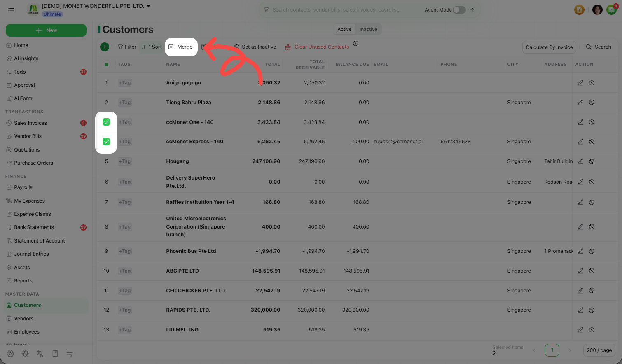
Task: Open the settings gear in sidebar footer
Action: 10,354
